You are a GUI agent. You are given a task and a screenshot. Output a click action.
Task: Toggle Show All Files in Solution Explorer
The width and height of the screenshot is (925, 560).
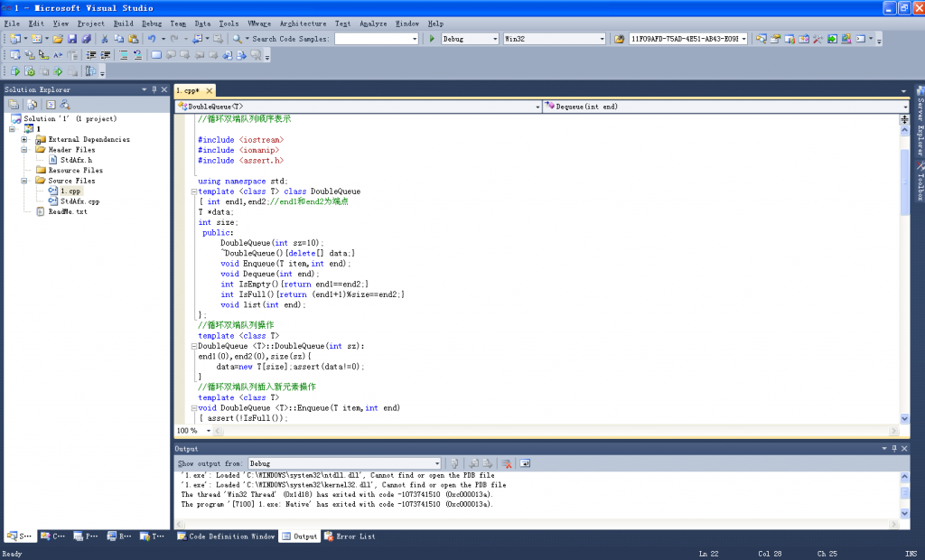31,104
